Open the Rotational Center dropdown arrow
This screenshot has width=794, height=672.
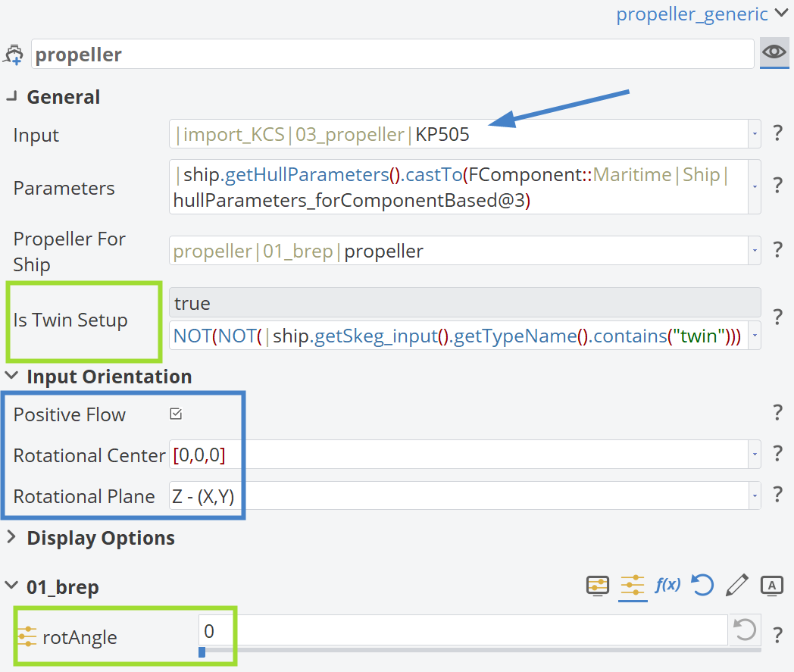[x=755, y=455]
